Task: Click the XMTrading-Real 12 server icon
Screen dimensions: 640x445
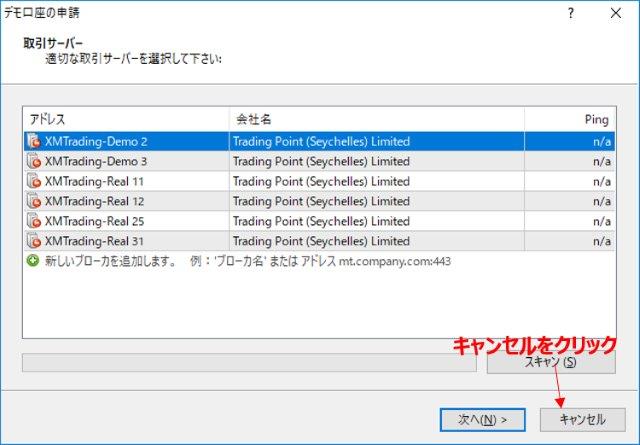Action: (x=34, y=201)
